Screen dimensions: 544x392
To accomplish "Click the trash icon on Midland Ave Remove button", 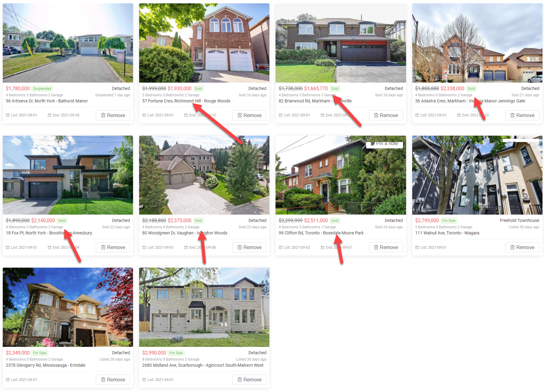I will pyautogui.click(x=240, y=380).
